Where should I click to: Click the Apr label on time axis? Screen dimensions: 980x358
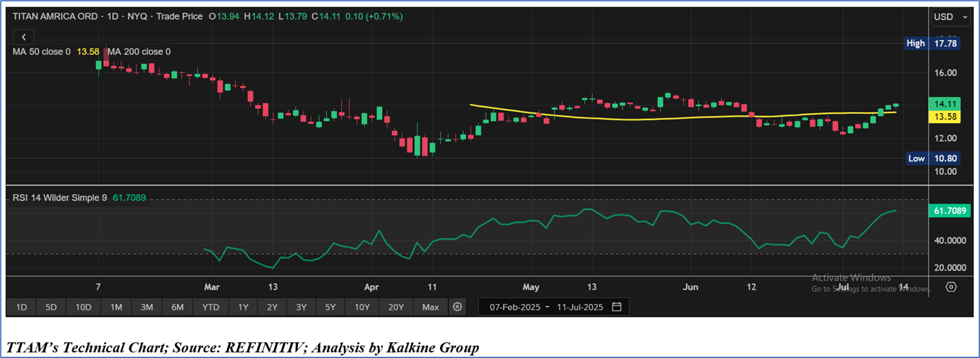pyautogui.click(x=371, y=287)
